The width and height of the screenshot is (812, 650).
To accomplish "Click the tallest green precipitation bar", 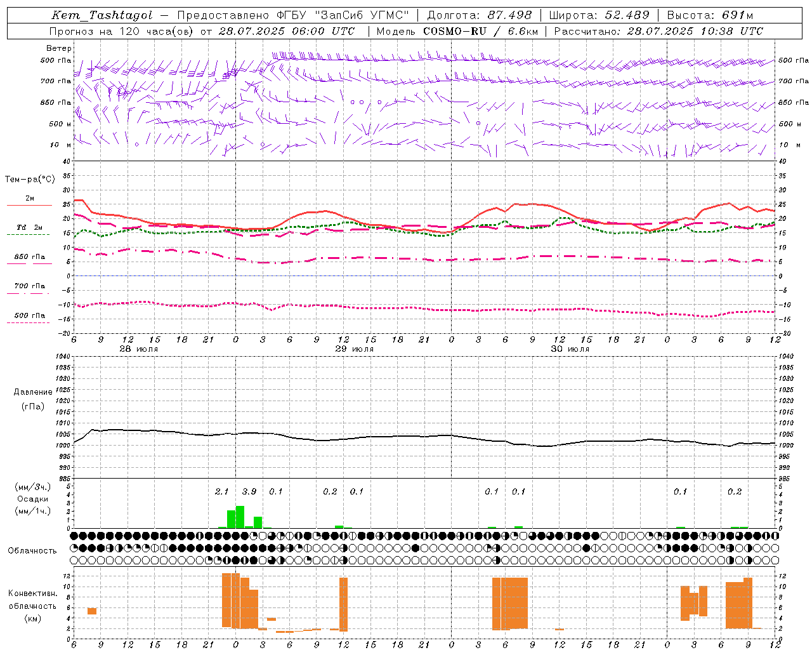I will coord(240,517).
